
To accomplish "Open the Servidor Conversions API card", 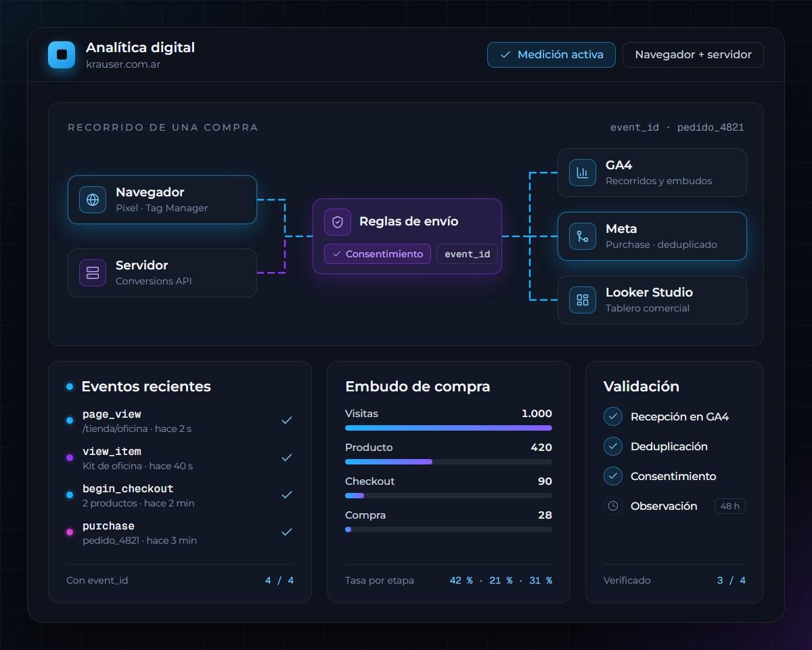I will click(x=162, y=273).
